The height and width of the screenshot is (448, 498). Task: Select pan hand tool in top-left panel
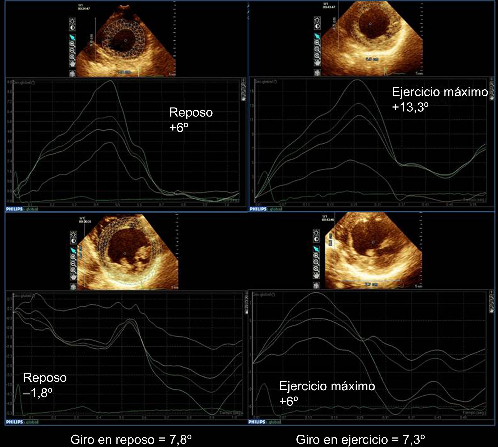point(73,64)
